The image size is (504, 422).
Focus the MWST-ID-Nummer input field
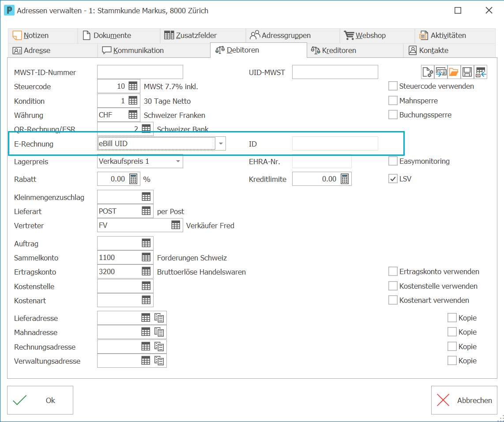click(x=140, y=72)
